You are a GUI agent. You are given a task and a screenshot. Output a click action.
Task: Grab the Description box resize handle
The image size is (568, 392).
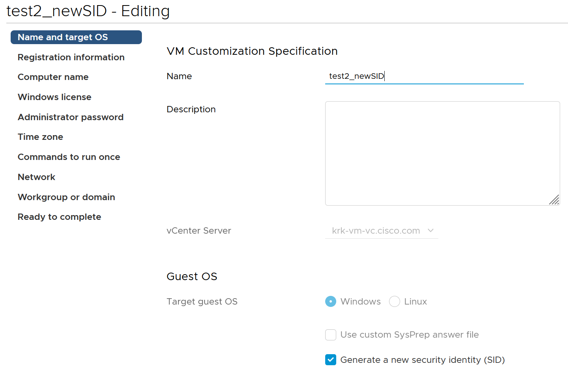point(554,200)
